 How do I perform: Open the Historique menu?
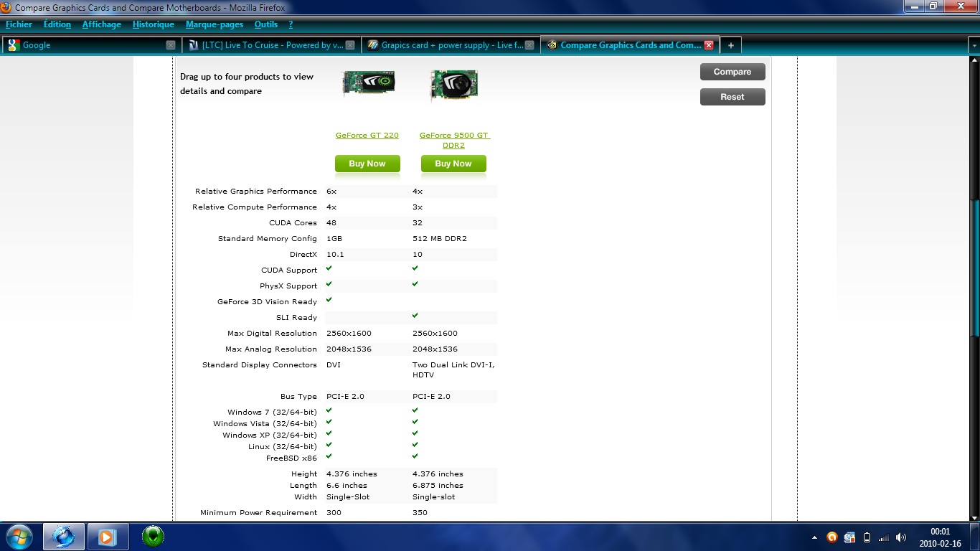click(x=154, y=24)
